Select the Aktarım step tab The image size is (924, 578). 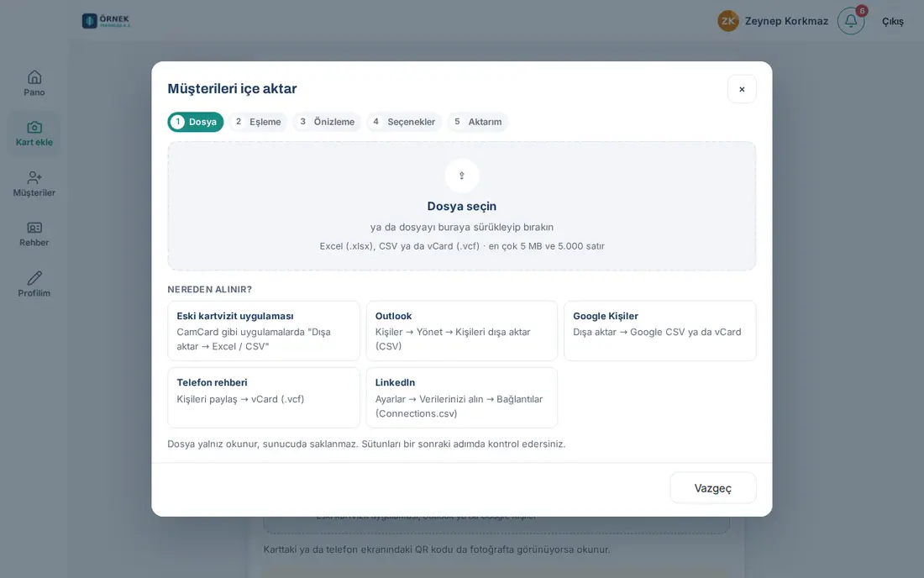pos(477,122)
